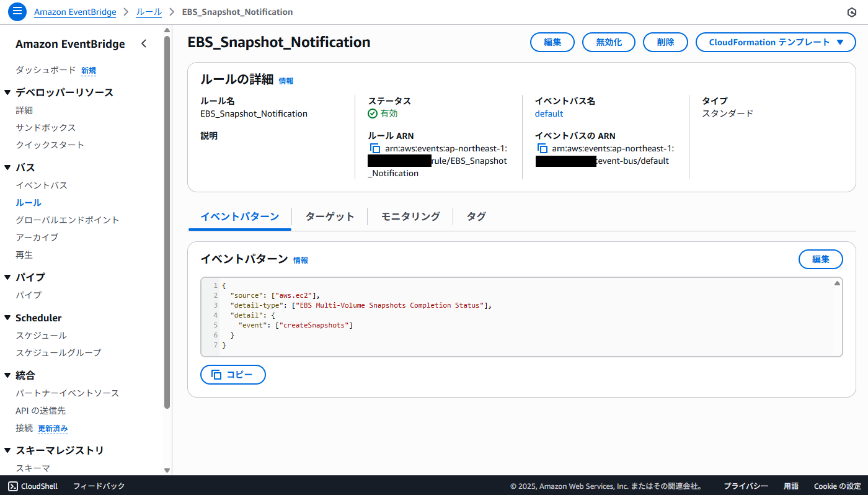Copy the event bus ARN icon
The image size is (868, 495).
click(x=542, y=148)
